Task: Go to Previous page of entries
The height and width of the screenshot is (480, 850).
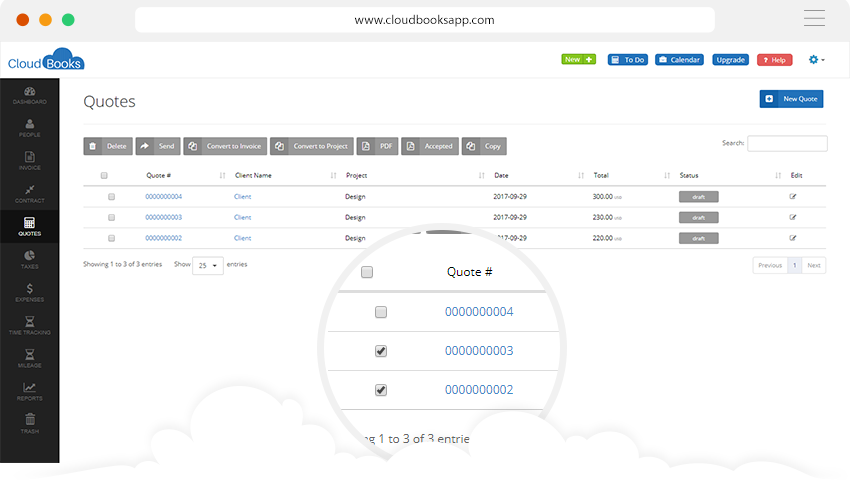Action: click(x=770, y=265)
